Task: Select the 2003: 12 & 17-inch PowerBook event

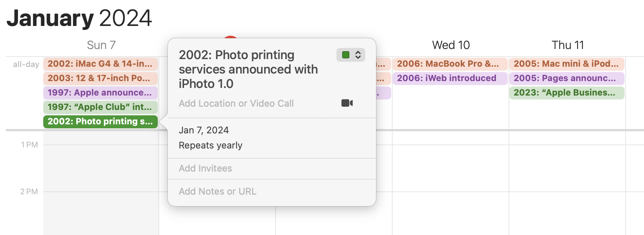Action: 100,78
